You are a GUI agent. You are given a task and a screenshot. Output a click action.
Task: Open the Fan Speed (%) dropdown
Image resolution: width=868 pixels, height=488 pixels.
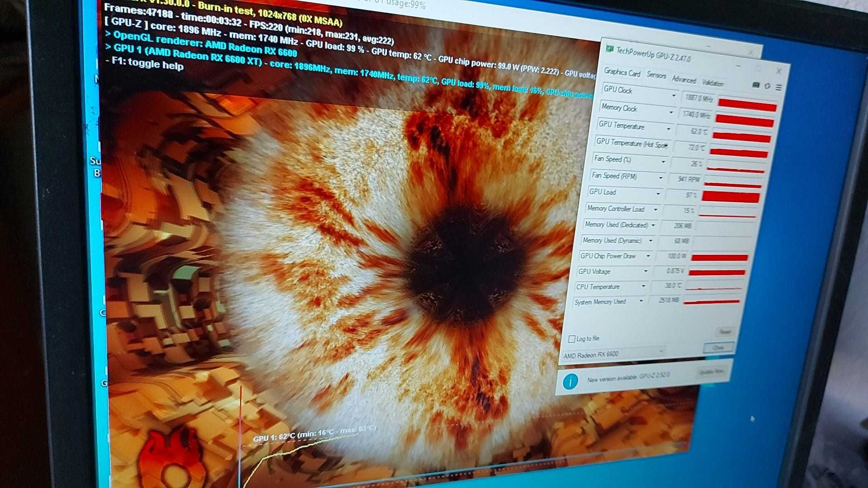click(x=663, y=162)
